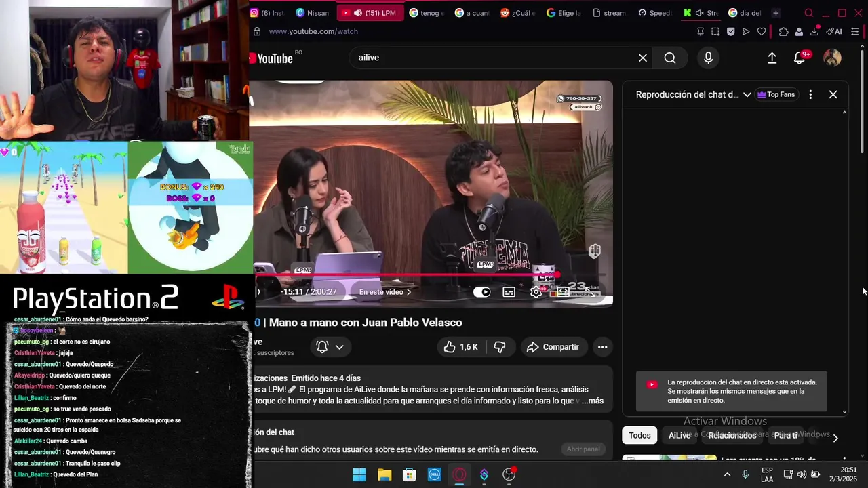Viewport: 868px width, 488px height.
Task: Click the browser search tabs magnifier icon
Action: (808, 13)
